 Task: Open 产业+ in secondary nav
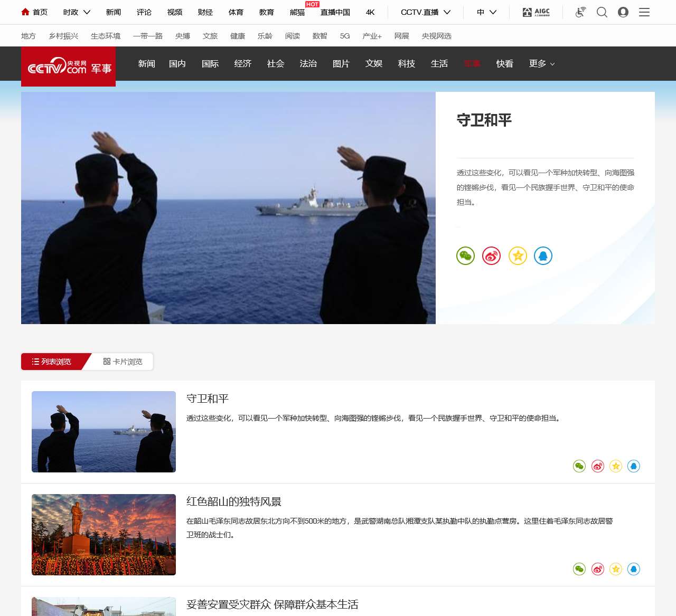(372, 36)
